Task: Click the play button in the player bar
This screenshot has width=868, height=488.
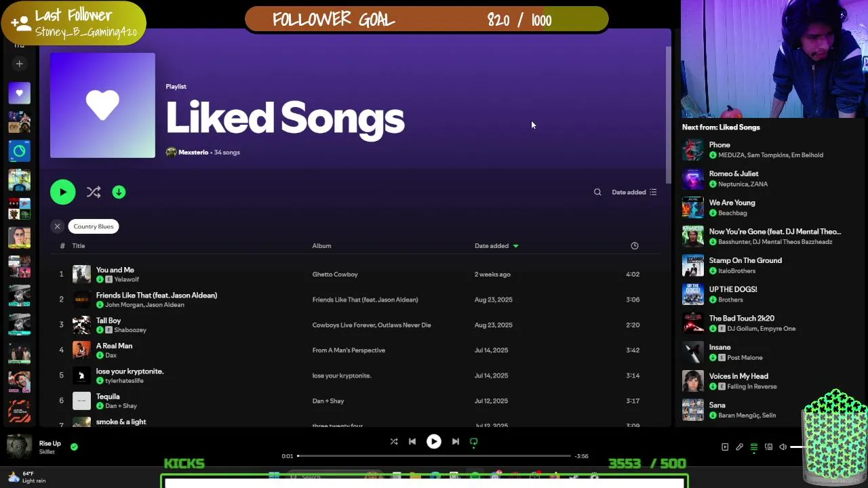Action: point(434,442)
